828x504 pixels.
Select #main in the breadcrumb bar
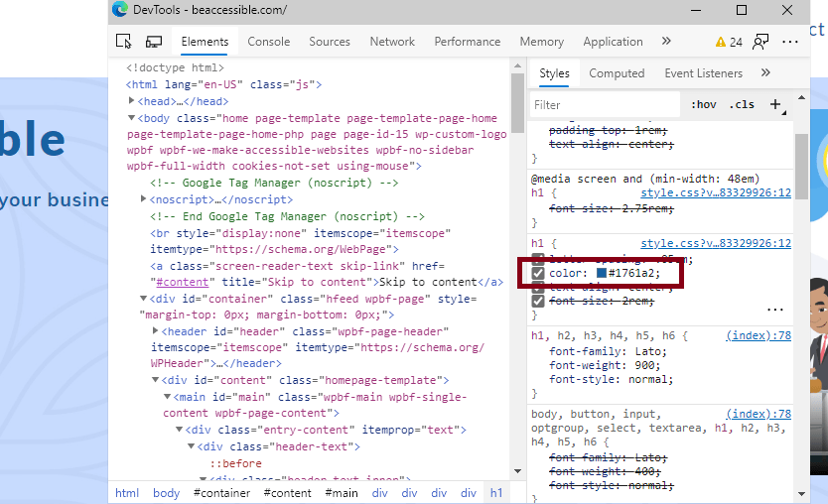click(x=342, y=493)
